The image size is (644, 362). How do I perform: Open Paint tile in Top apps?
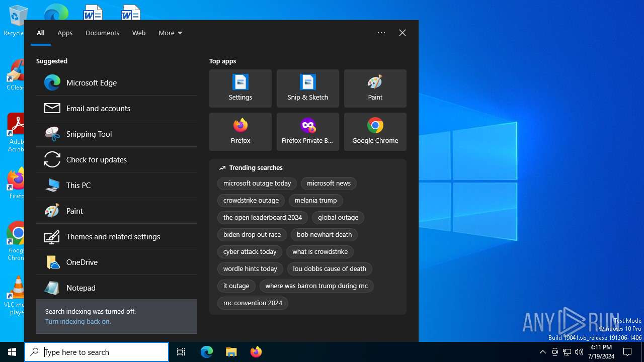pos(375,88)
